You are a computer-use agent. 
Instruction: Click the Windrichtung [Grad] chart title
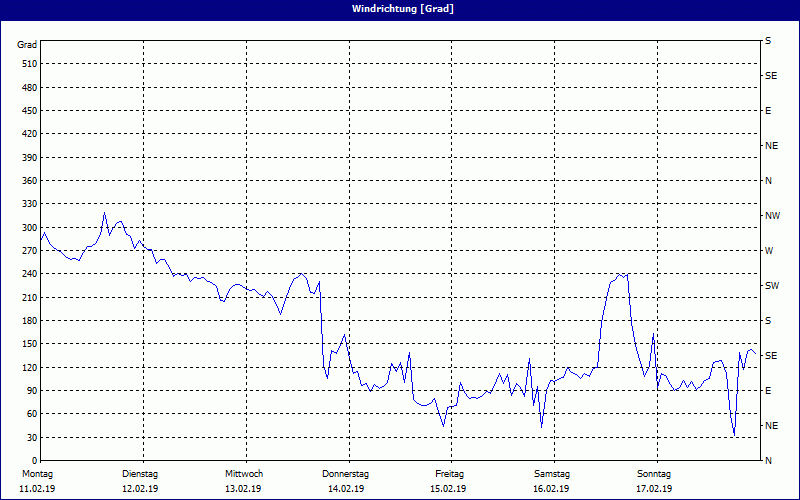pyautogui.click(x=399, y=9)
